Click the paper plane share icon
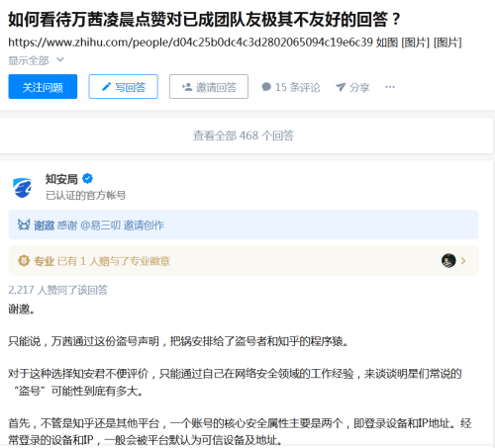 click(x=341, y=87)
